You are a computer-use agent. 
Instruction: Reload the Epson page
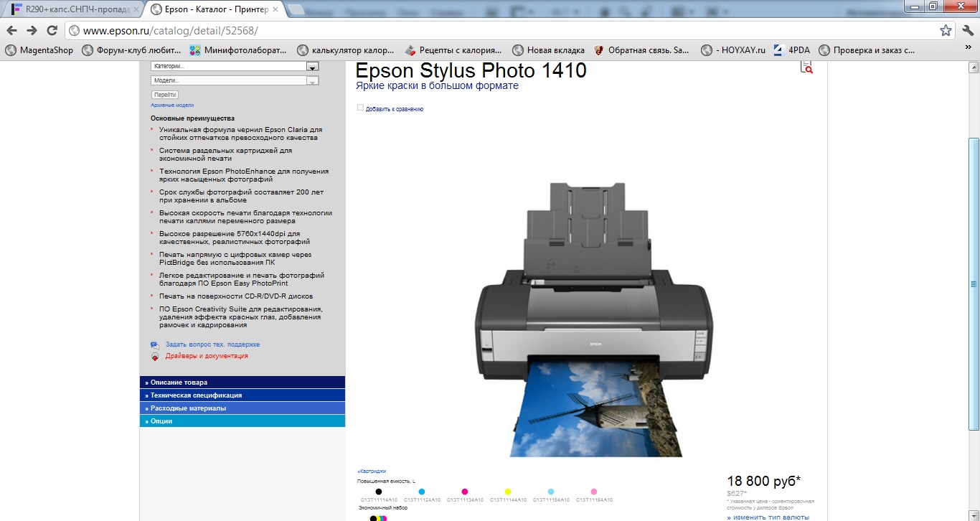coord(52,30)
